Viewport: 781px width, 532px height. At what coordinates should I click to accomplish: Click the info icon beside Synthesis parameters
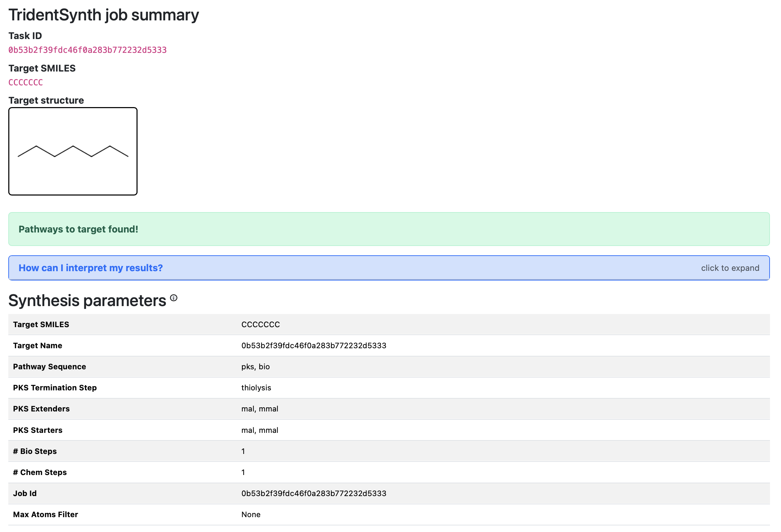pyautogui.click(x=174, y=297)
